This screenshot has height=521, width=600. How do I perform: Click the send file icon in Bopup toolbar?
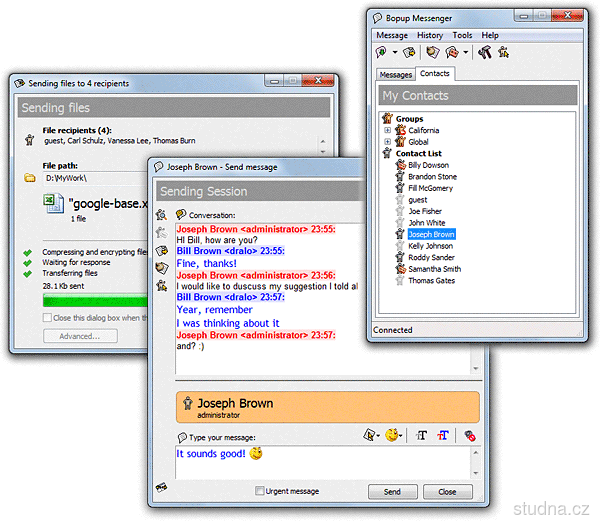[x=409, y=52]
